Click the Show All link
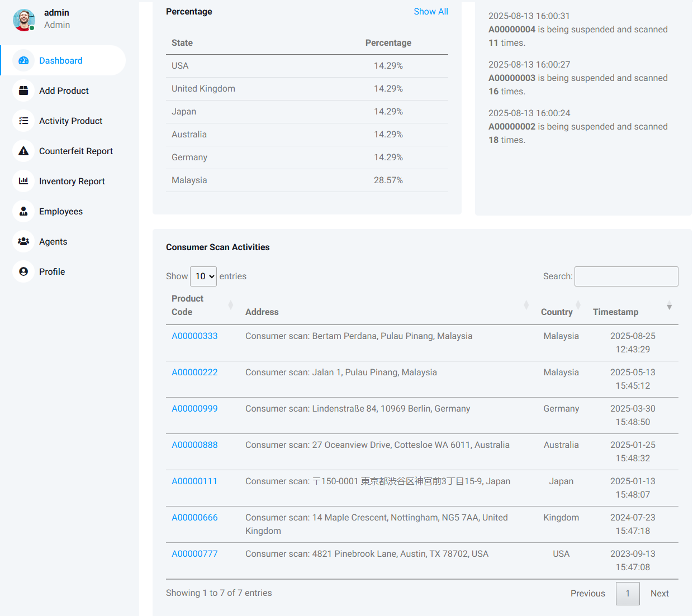Image resolution: width=693 pixels, height=616 pixels. (430, 11)
